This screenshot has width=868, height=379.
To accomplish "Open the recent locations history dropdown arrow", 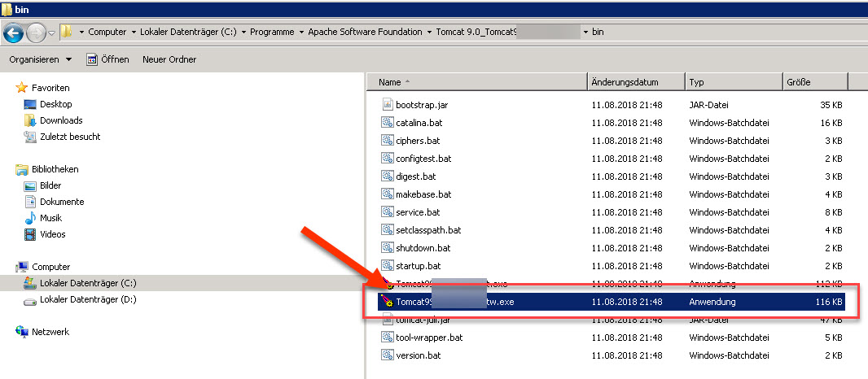I will (x=51, y=32).
